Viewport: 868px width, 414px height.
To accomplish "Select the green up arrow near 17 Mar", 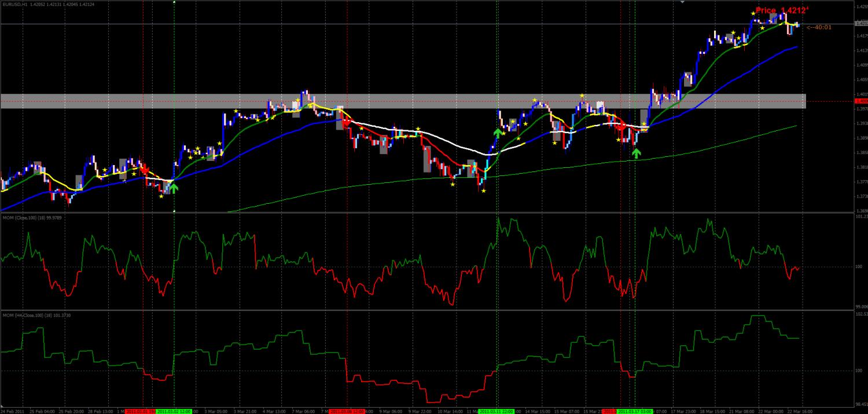I will 637,153.
